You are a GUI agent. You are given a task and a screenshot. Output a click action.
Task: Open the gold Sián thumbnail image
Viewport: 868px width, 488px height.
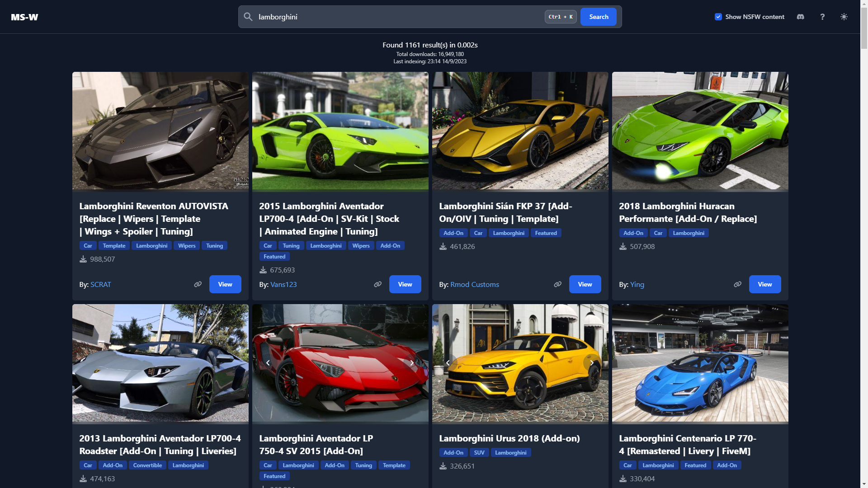coord(520,131)
